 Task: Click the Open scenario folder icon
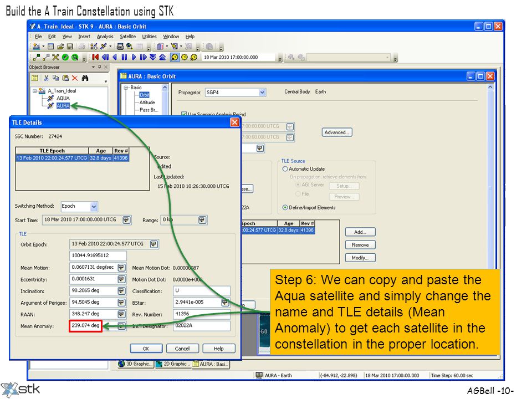[60, 47]
